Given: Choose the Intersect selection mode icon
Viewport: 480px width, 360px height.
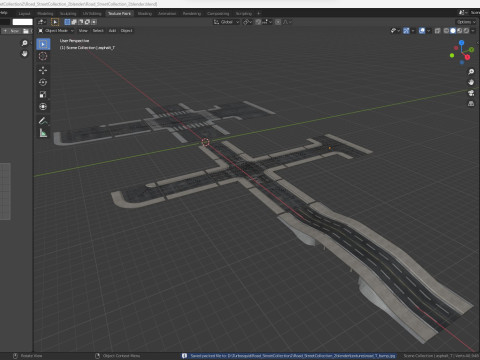Looking at the screenshot, I should 94,22.
